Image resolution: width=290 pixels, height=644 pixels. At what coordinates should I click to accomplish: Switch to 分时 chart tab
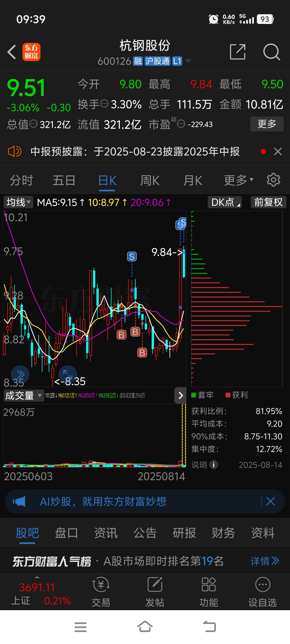point(21,180)
